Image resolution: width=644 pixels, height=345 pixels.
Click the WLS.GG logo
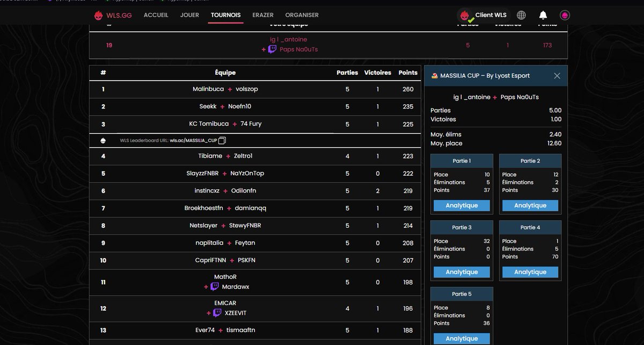(x=113, y=16)
